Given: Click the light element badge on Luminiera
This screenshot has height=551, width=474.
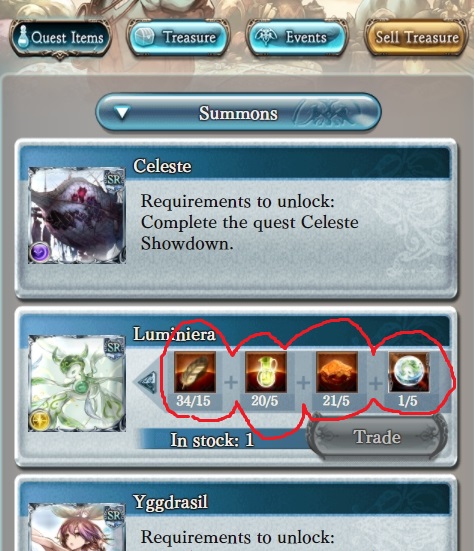Looking at the screenshot, I should pyautogui.click(x=39, y=420).
